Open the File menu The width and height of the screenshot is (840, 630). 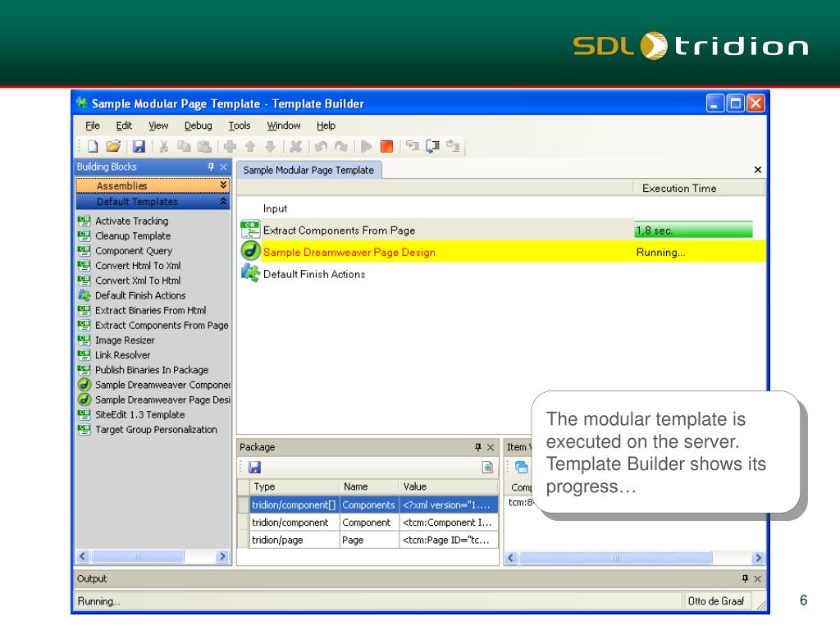click(93, 126)
